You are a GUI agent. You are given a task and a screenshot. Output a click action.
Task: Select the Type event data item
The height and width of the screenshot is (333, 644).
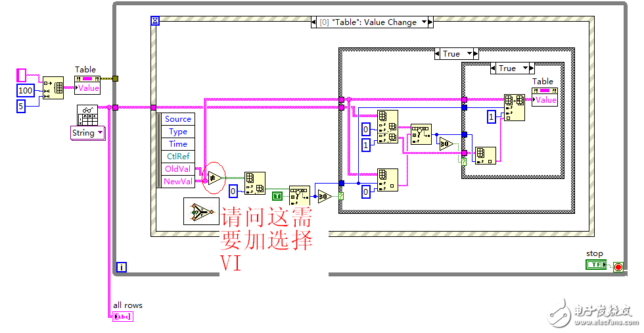point(178,132)
